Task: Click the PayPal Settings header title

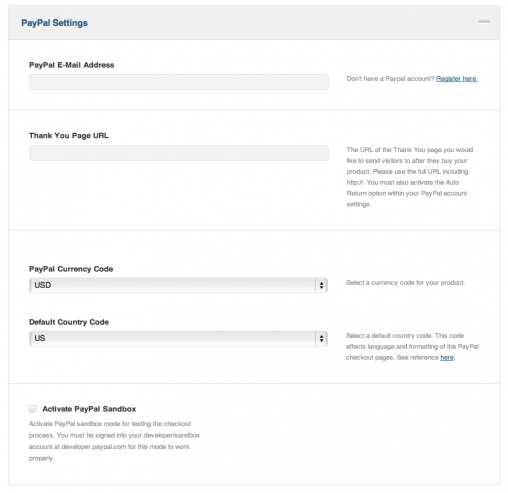Action: pyautogui.click(x=55, y=23)
